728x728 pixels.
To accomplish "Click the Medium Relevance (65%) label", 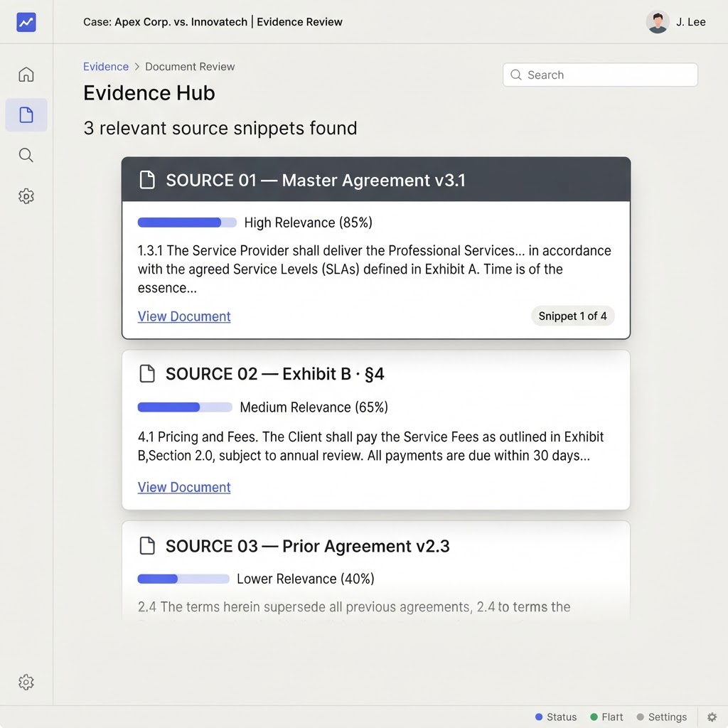I will coord(314,407).
